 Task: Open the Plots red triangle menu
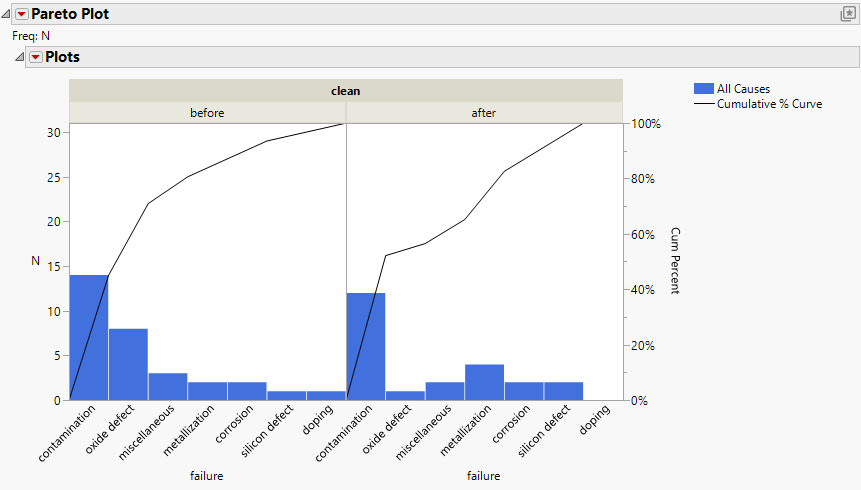tap(35, 57)
